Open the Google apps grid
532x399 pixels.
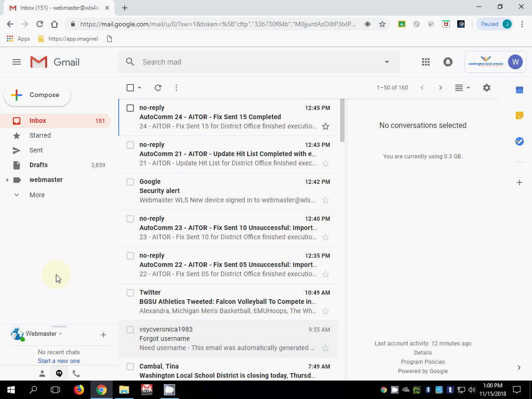point(425,61)
